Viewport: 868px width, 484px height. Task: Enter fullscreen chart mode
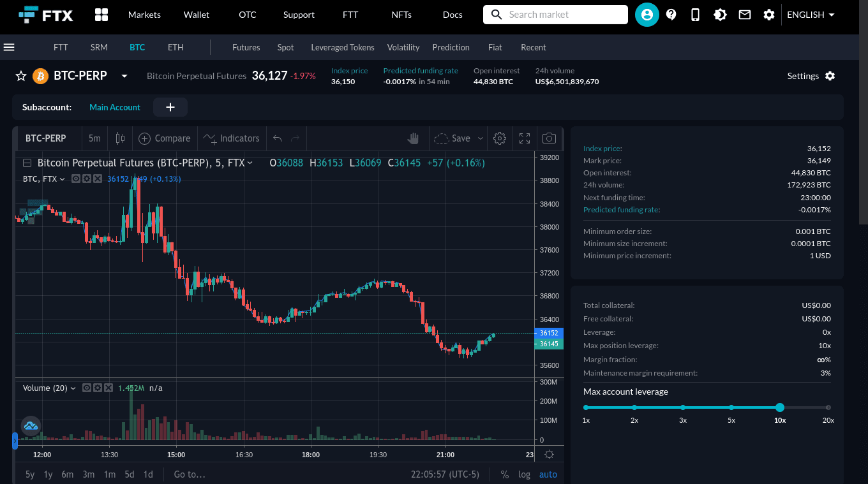point(525,138)
